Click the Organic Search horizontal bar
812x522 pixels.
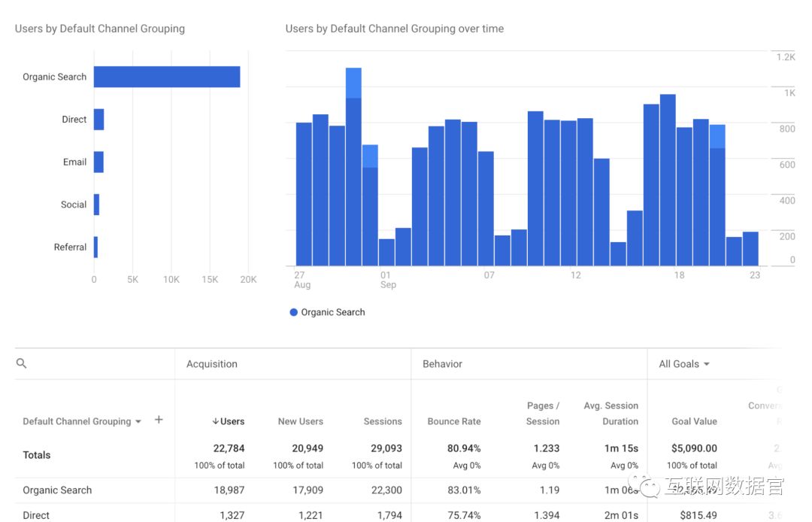click(167, 77)
